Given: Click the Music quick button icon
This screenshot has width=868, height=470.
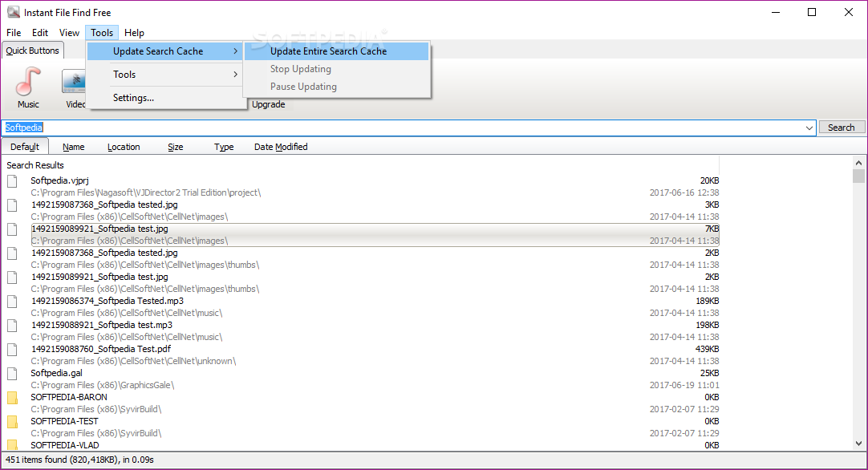Looking at the screenshot, I should tap(28, 81).
